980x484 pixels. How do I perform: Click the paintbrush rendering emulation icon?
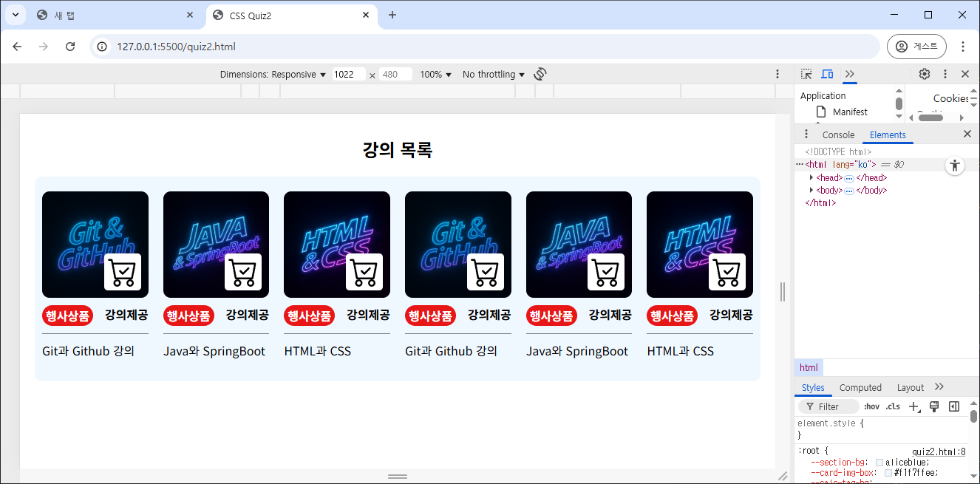coord(934,406)
